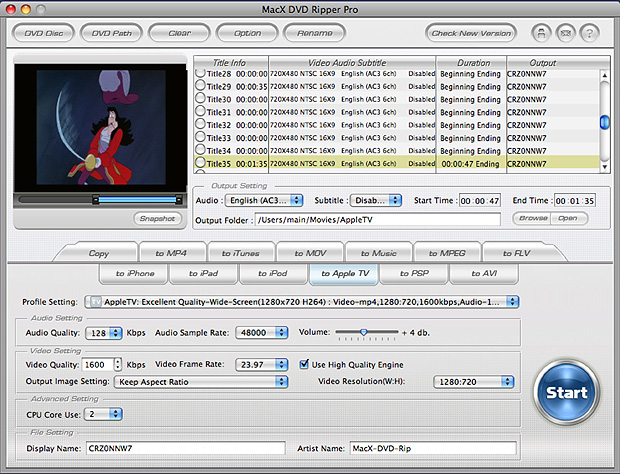
Task: Adjust the Volume slider knob
Action: tap(363, 332)
